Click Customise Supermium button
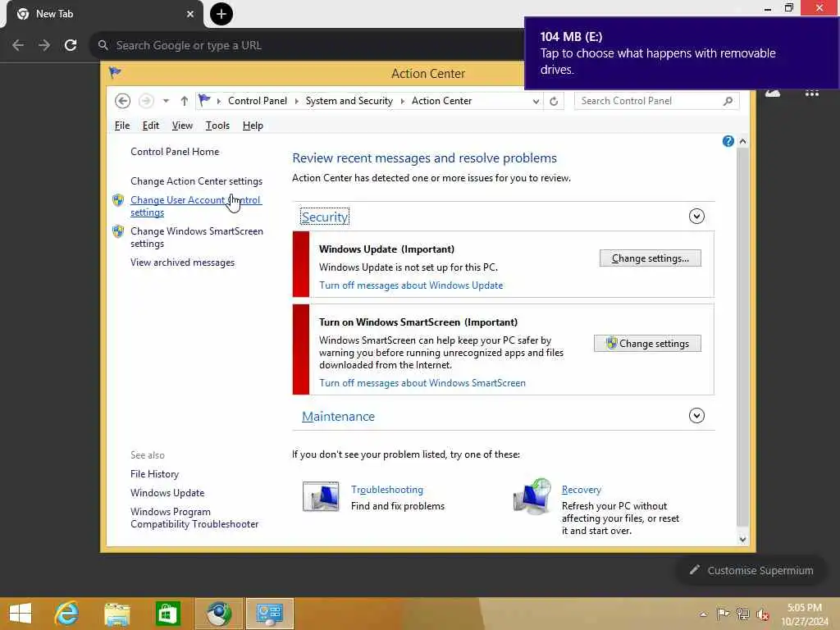 [x=751, y=571]
